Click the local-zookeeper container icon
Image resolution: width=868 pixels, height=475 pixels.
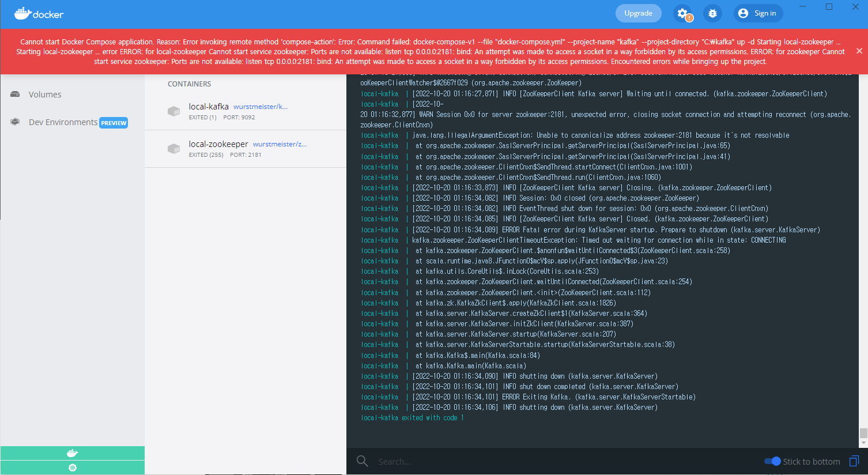coord(173,149)
